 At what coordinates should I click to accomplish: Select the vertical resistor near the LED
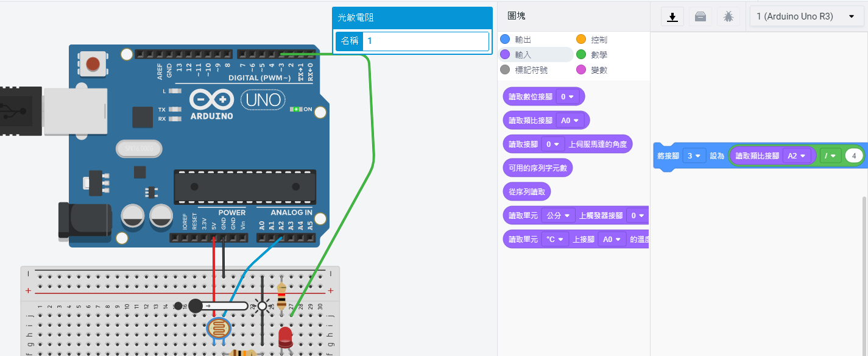click(x=281, y=296)
